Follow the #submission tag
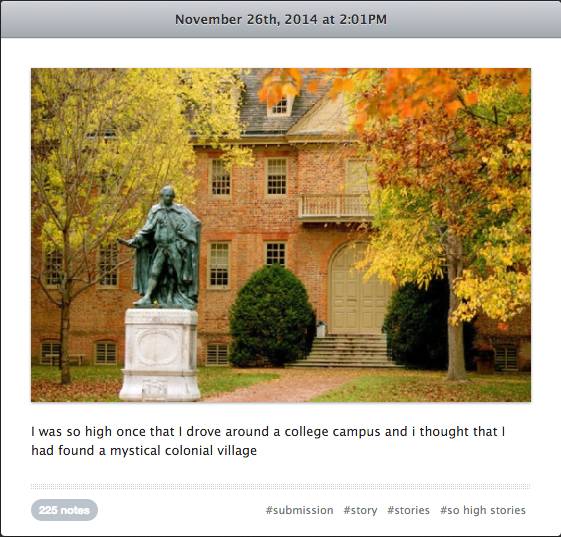The height and width of the screenshot is (537, 561). pyautogui.click(x=299, y=510)
